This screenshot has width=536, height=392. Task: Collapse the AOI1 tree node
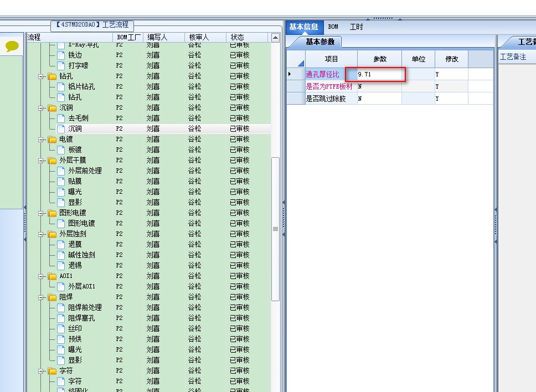click(x=40, y=276)
